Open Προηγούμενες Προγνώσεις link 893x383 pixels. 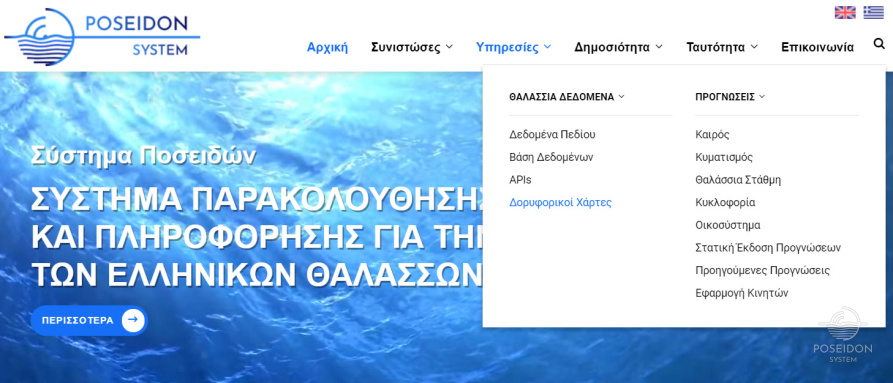pyautogui.click(x=763, y=270)
